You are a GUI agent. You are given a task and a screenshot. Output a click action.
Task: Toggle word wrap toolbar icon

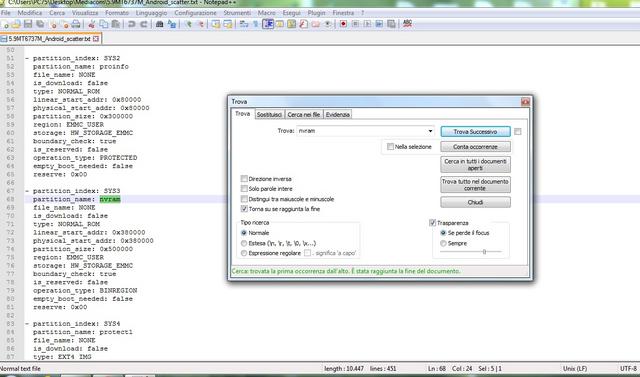coord(243,24)
